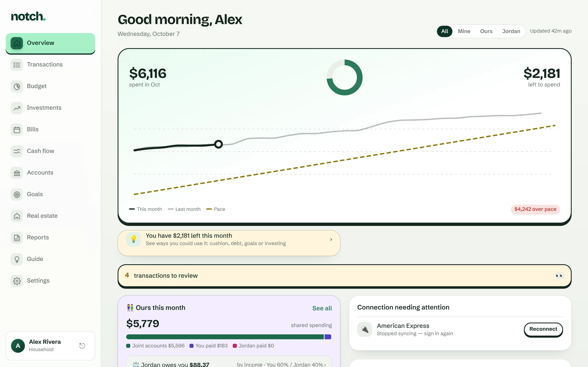Image resolution: width=588 pixels, height=367 pixels.
Task: Click the Investments trend arrow icon
Action: pyautogui.click(x=17, y=108)
